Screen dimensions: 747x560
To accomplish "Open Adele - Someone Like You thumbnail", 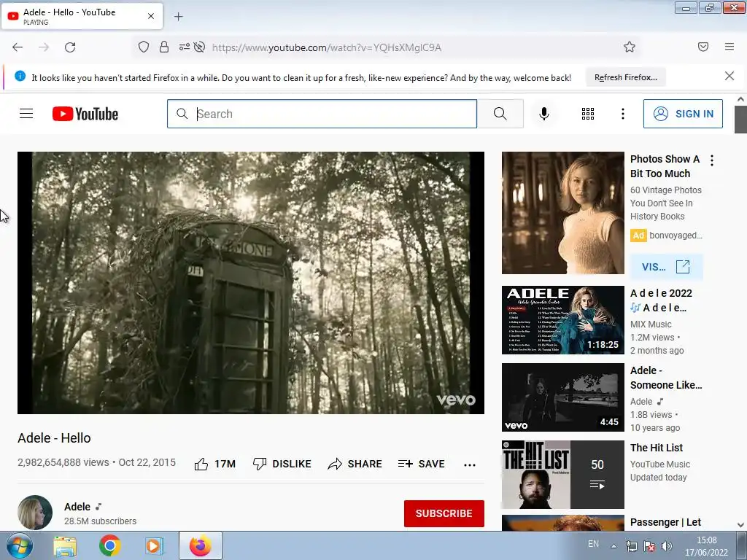I will (562, 397).
